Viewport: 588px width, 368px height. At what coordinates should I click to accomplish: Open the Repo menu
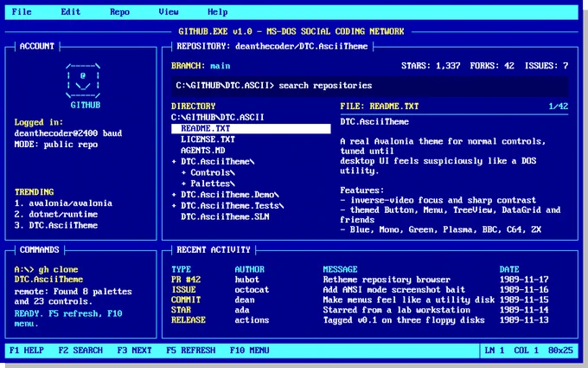pos(119,12)
